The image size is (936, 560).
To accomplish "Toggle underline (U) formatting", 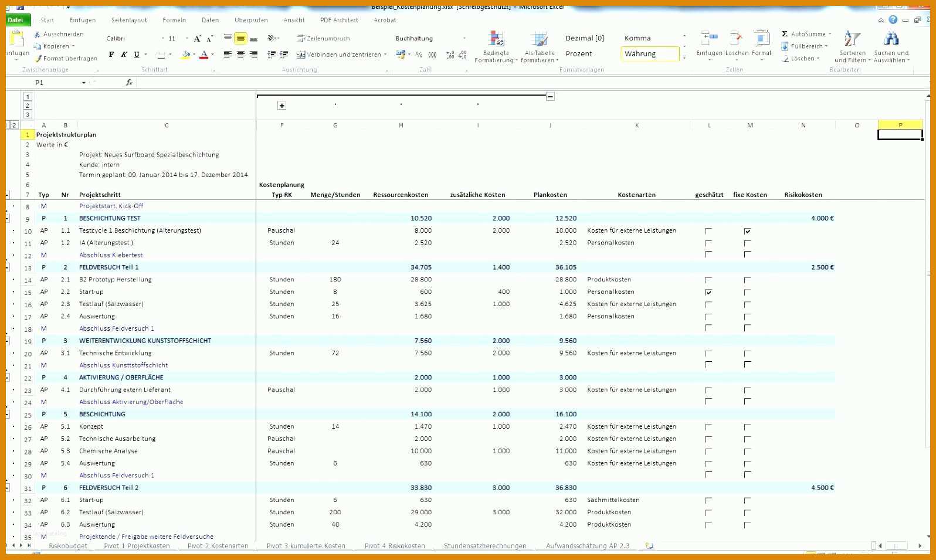I will click(137, 55).
